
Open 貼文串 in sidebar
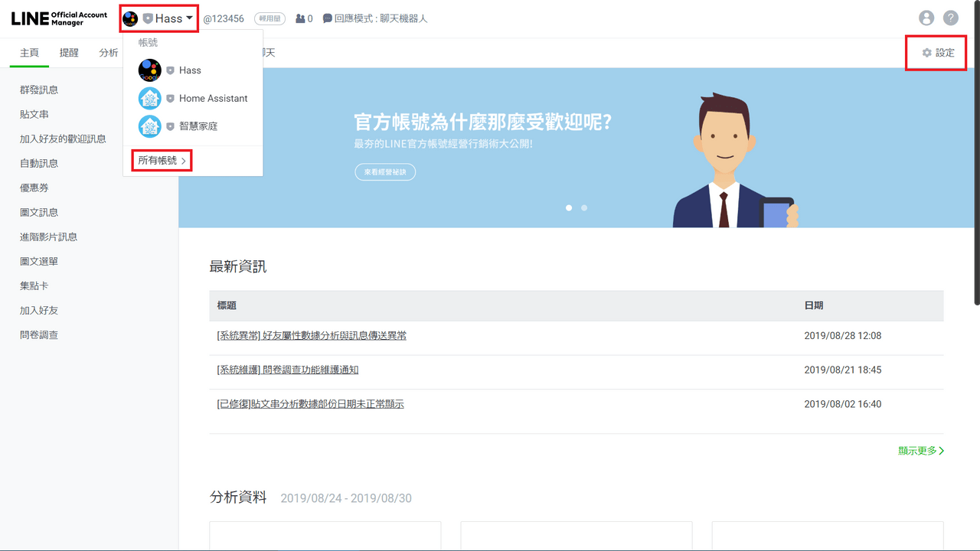(x=34, y=114)
